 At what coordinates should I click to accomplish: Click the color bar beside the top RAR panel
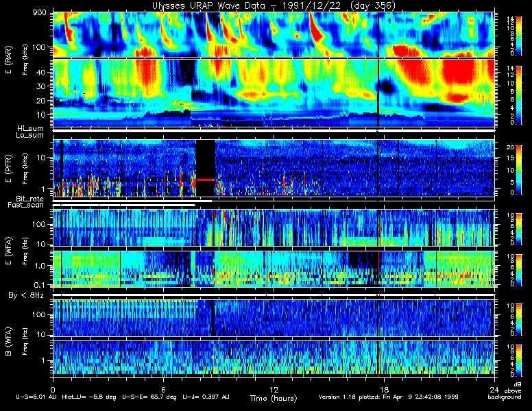coord(519,35)
